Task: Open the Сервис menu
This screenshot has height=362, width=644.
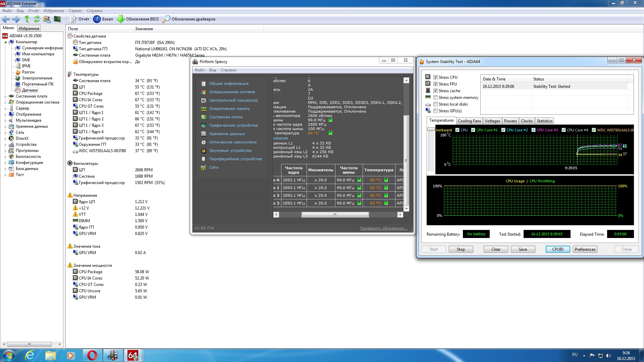Action: click(75, 11)
